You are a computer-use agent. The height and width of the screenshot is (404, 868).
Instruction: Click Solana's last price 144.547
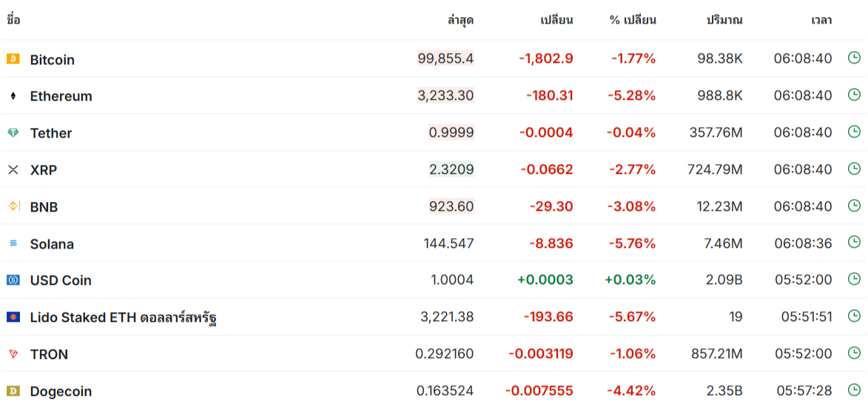tap(448, 243)
